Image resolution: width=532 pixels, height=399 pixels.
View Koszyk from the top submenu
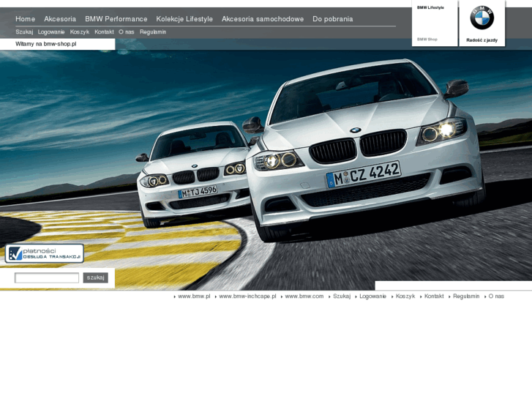pyautogui.click(x=80, y=32)
